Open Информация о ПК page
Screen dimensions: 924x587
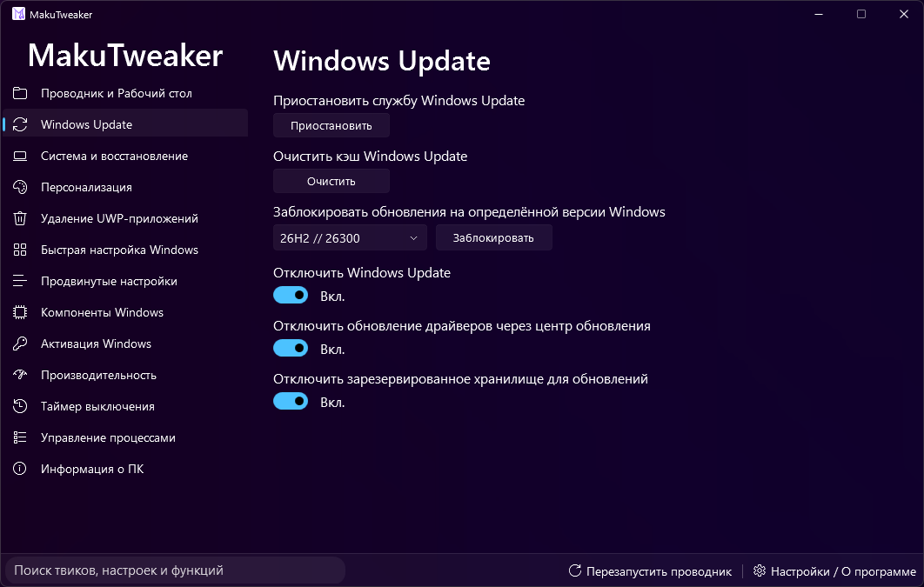tap(125, 469)
